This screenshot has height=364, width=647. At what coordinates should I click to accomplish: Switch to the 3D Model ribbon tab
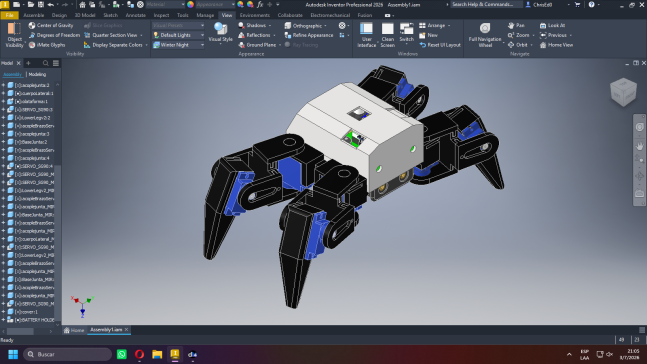tap(85, 15)
